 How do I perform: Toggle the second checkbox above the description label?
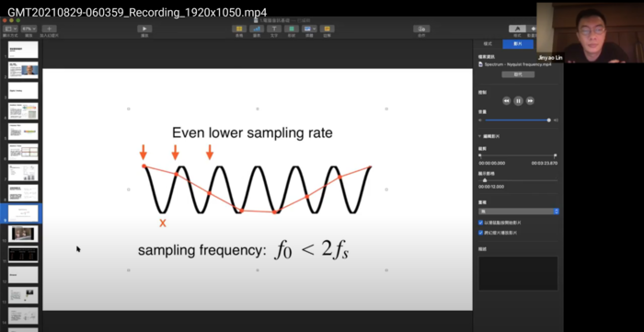[480, 233]
